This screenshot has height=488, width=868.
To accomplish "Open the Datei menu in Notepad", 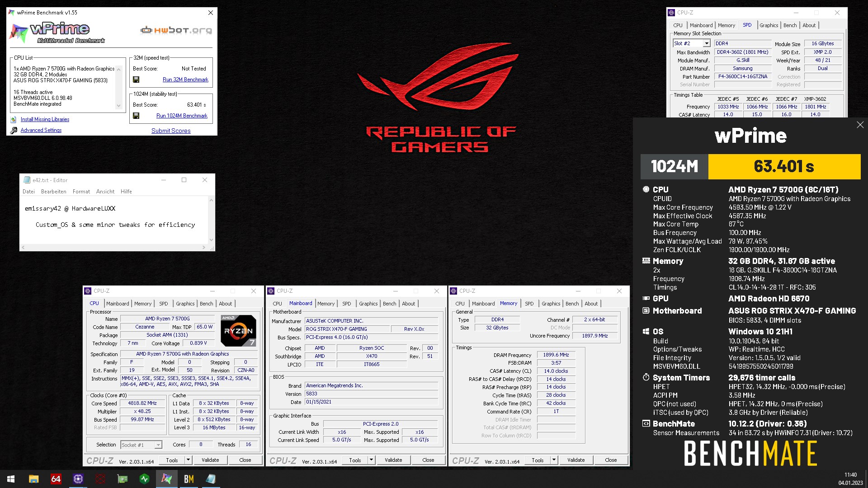I will [x=28, y=192].
